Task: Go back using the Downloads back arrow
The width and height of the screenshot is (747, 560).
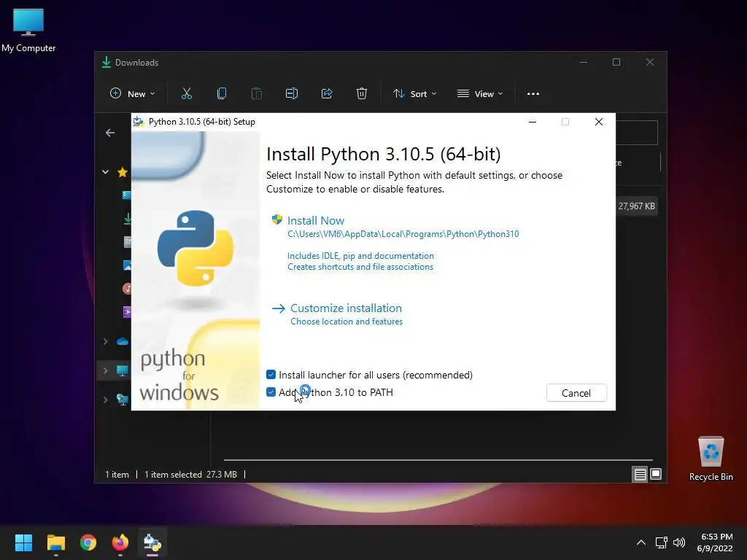Action: (x=110, y=133)
